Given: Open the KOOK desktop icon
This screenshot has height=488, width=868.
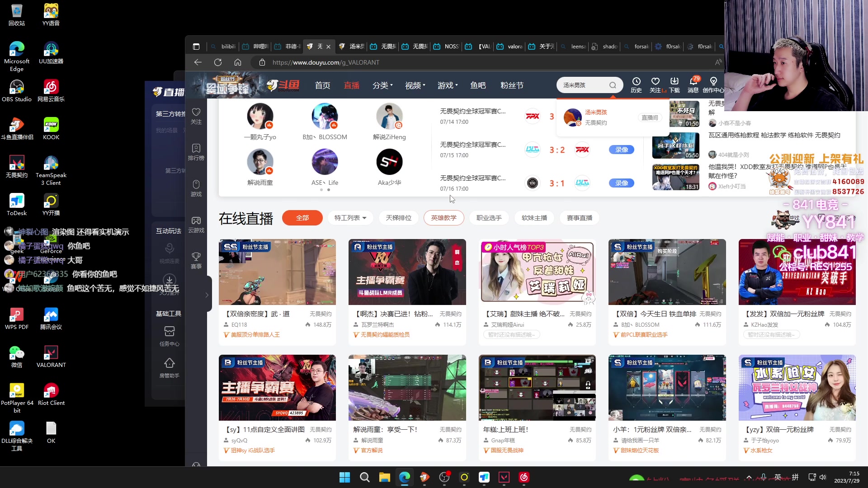Looking at the screenshot, I should pos(51,128).
